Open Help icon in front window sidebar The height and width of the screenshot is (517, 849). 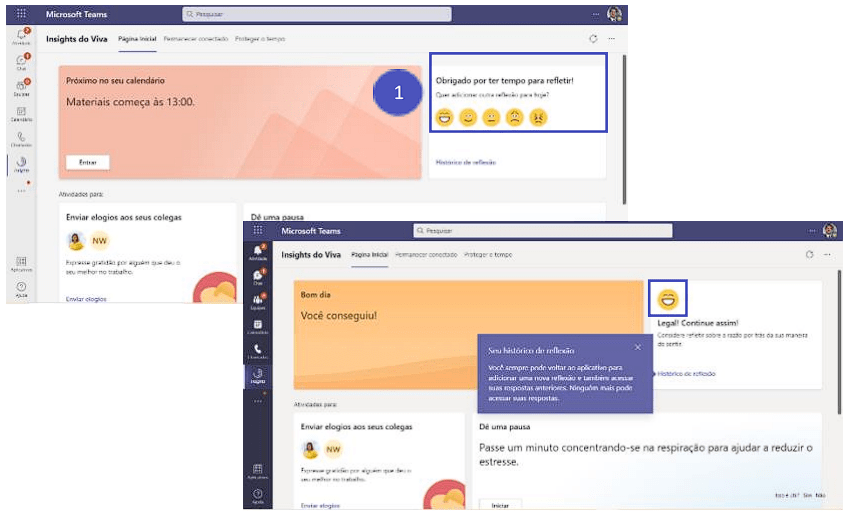258,496
